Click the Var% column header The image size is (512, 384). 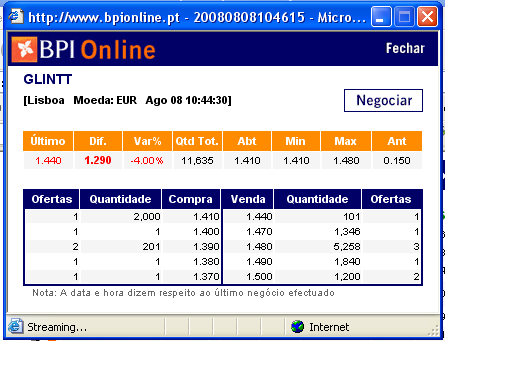pyautogui.click(x=147, y=141)
